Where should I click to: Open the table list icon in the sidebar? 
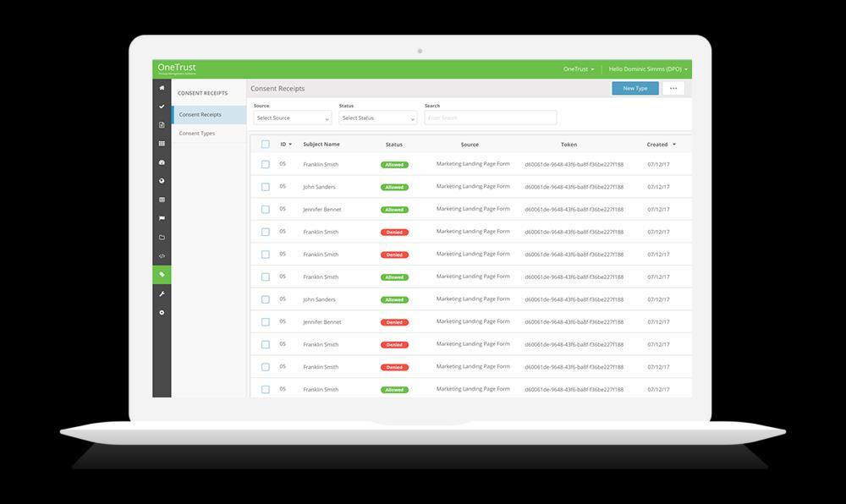coord(162,200)
